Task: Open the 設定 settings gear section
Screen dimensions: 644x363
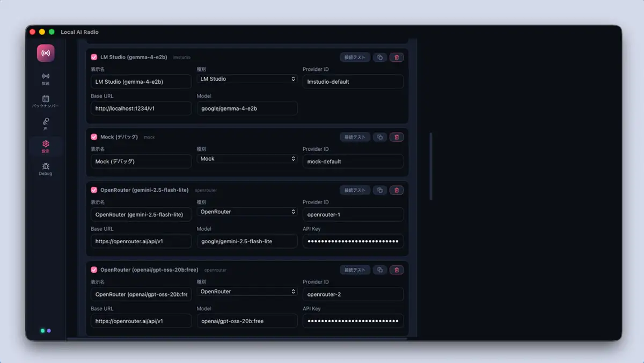Action: point(46,147)
